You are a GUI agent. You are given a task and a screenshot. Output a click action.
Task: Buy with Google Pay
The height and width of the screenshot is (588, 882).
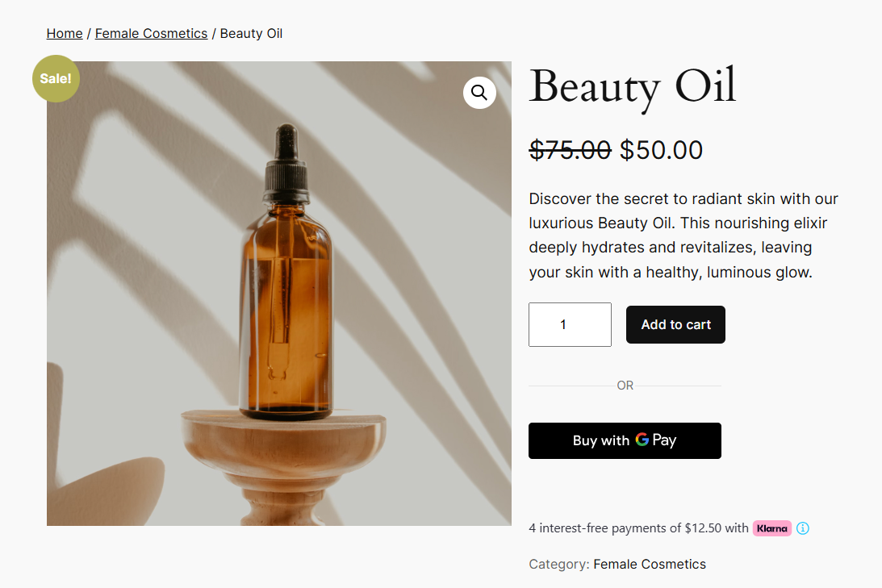625,440
